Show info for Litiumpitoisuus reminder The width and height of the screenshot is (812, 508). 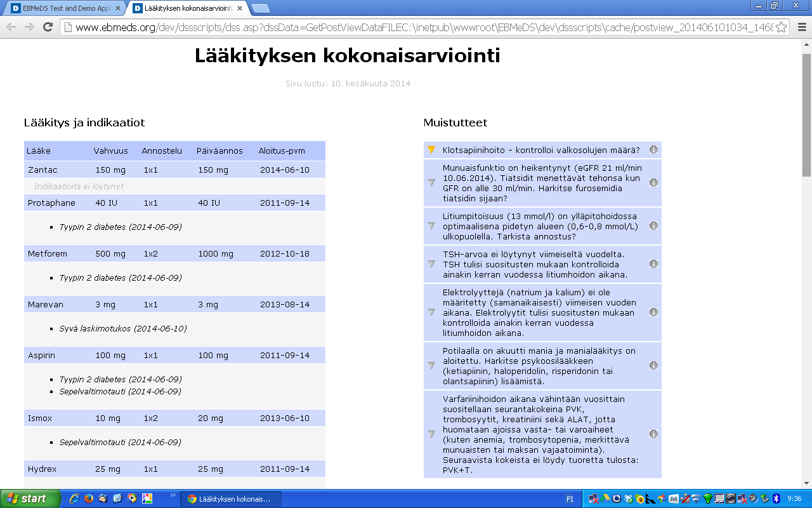click(x=653, y=225)
